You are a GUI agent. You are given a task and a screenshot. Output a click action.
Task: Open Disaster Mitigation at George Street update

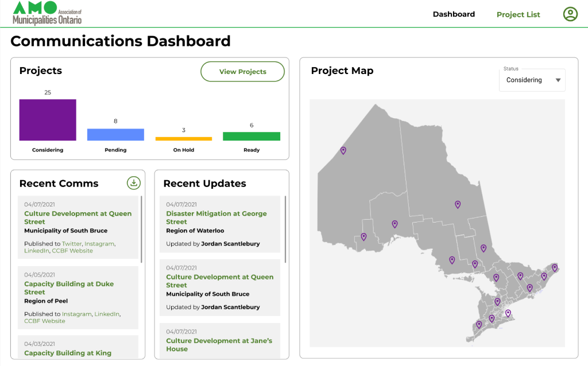point(216,217)
